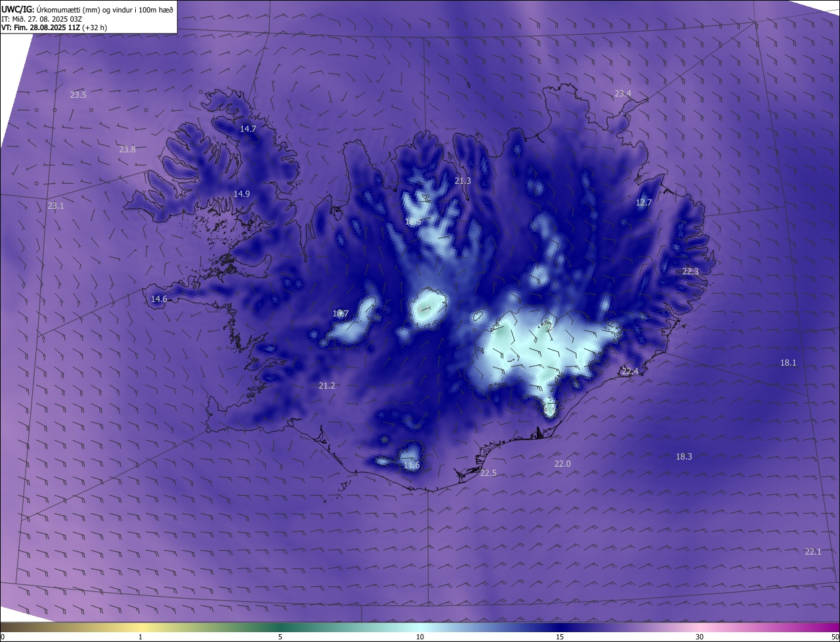Click the 22.1 value label on the map
Screen dimensions: 840x642
tap(813, 552)
